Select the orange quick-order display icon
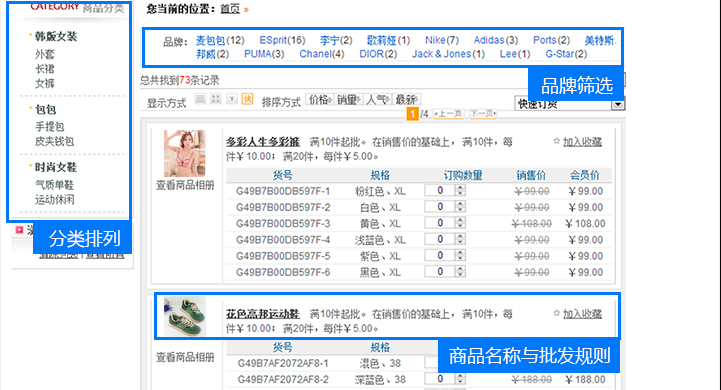721x390 pixels. [x=247, y=99]
